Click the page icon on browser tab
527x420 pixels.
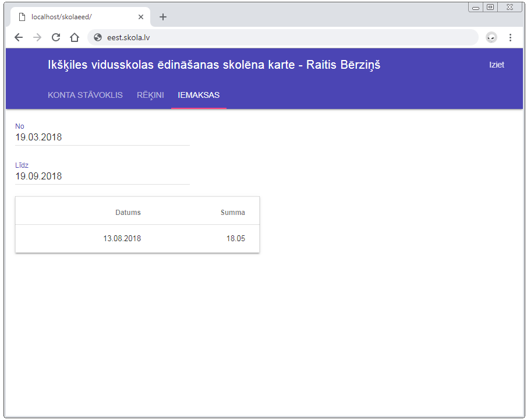[x=22, y=17]
